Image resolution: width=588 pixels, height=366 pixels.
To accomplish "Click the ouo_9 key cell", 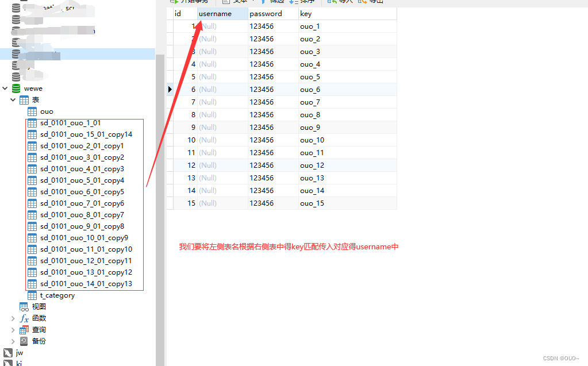I will click(348, 128).
